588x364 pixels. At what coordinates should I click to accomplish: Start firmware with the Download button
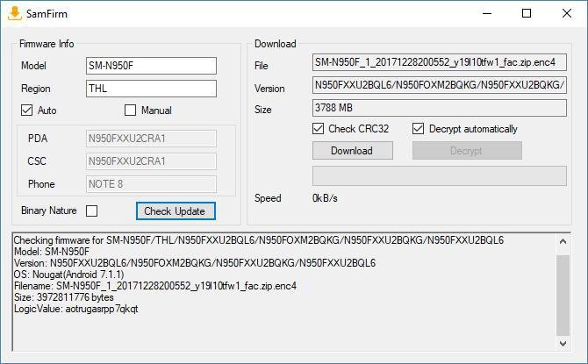pyautogui.click(x=353, y=151)
